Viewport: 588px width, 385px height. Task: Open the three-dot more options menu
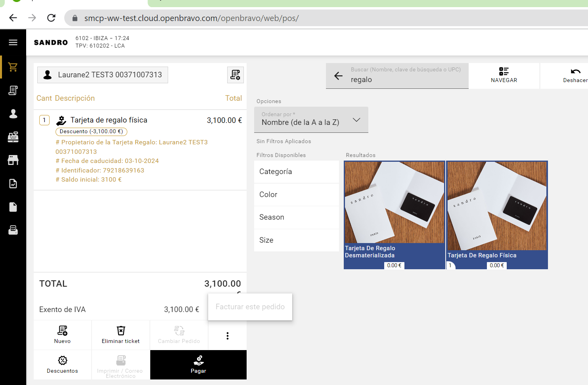(227, 336)
